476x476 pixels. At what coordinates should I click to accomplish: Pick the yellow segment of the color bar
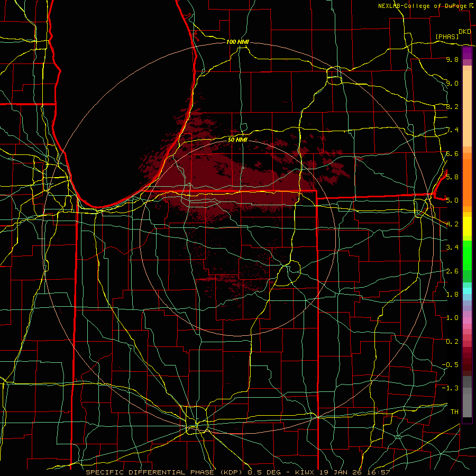pos(467,226)
